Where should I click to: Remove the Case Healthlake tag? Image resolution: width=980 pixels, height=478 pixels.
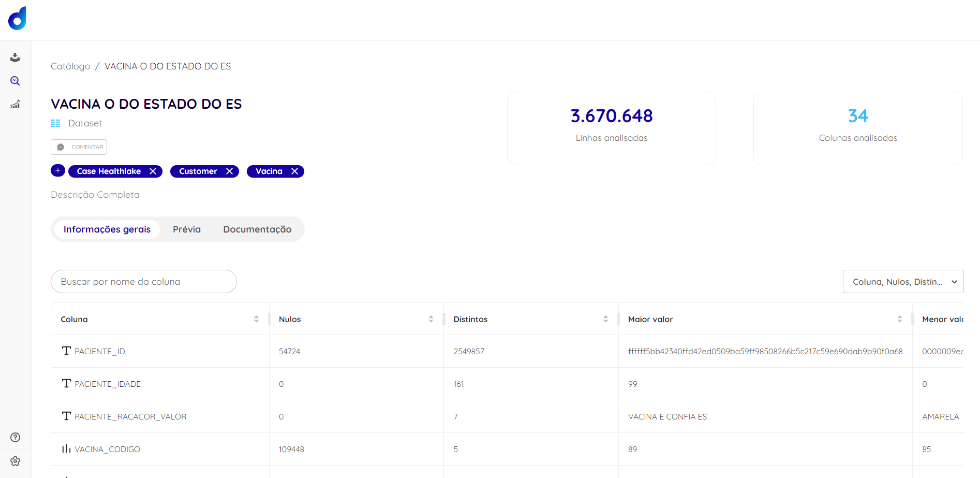tap(153, 171)
